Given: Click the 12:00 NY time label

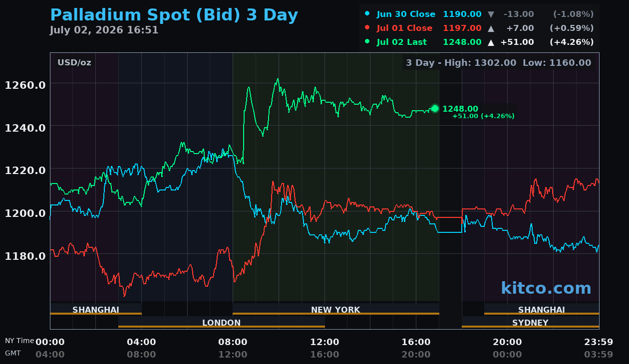Looking at the screenshot, I should click(x=324, y=342).
